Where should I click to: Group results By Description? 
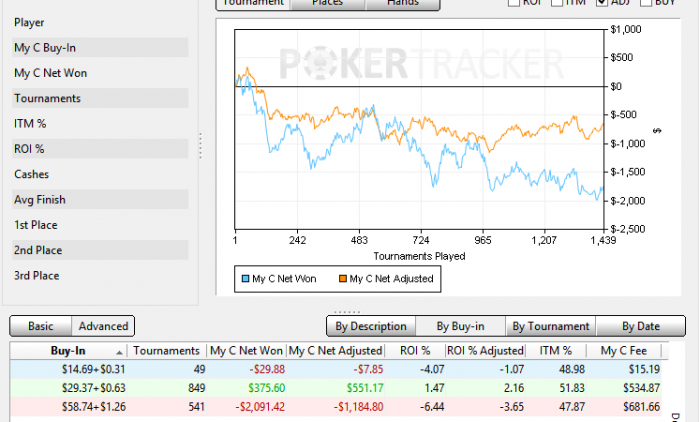(371, 326)
